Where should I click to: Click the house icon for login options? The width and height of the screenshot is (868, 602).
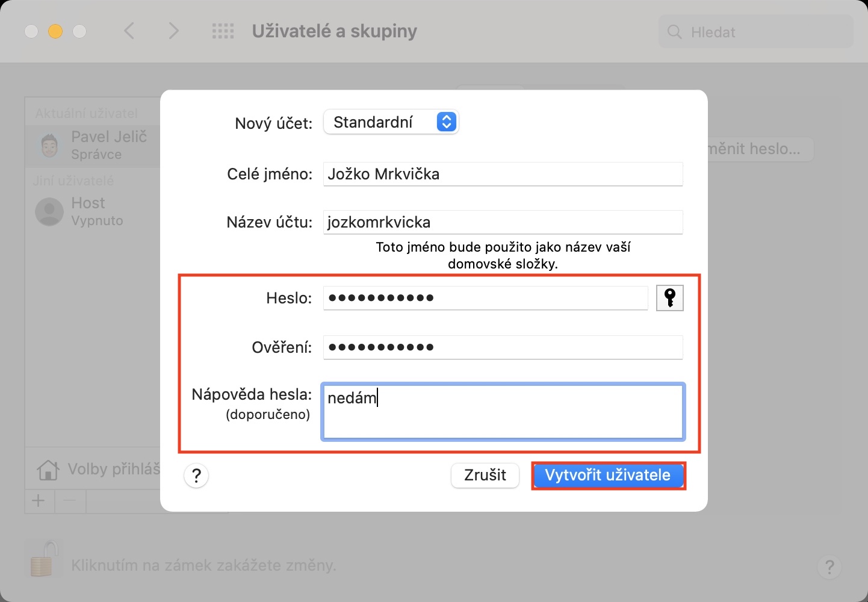48,470
